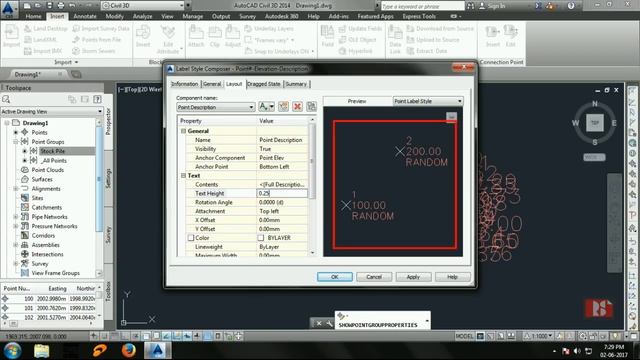Click the Data Link icon
640x360 pixels.
tap(395, 32)
